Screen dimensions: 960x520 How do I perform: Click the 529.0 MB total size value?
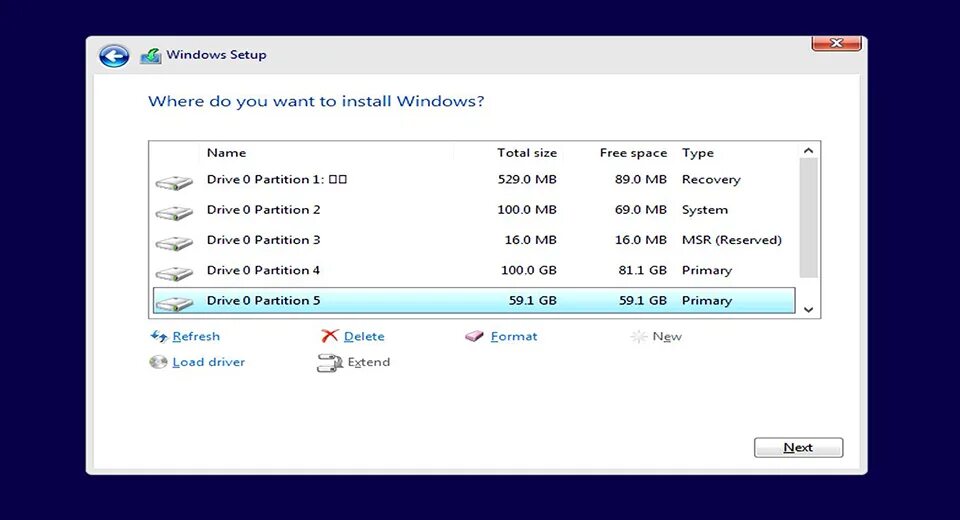[527, 179]
